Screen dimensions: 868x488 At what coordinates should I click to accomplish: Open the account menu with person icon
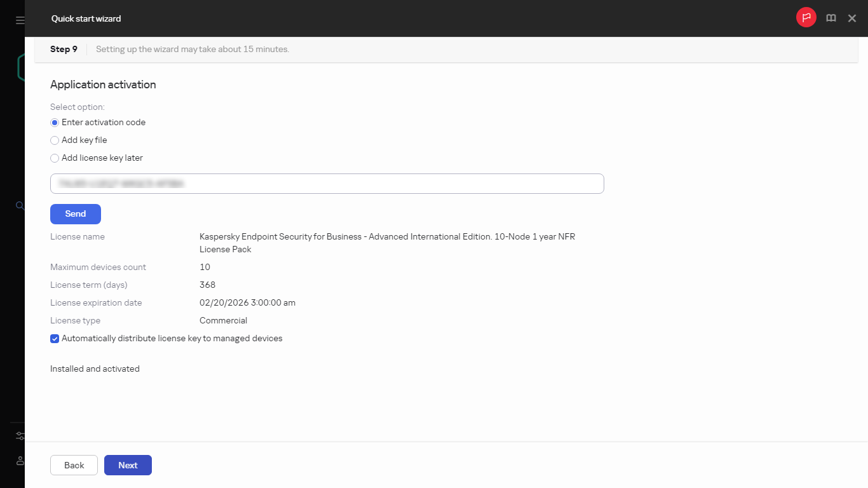pos(20,461)
